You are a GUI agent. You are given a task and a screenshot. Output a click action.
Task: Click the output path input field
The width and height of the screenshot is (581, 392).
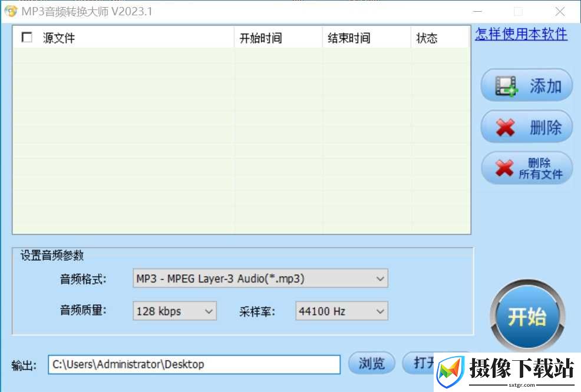[x=194, y=364]
